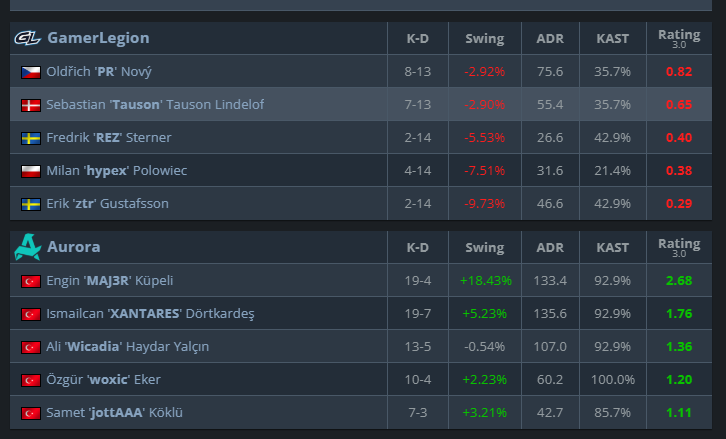
Task: Open the GamerLegion team page link
Action: pyautogui.click(x=98, y=38)
